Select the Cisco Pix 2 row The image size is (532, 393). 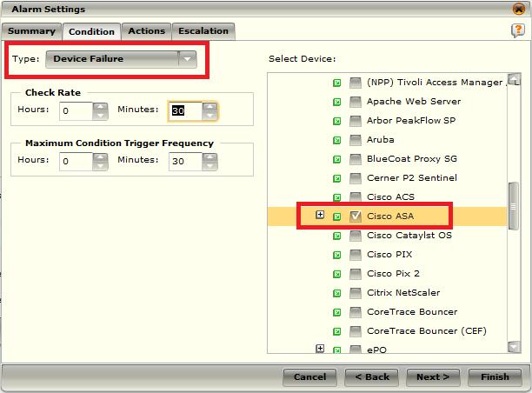[387, 274]
